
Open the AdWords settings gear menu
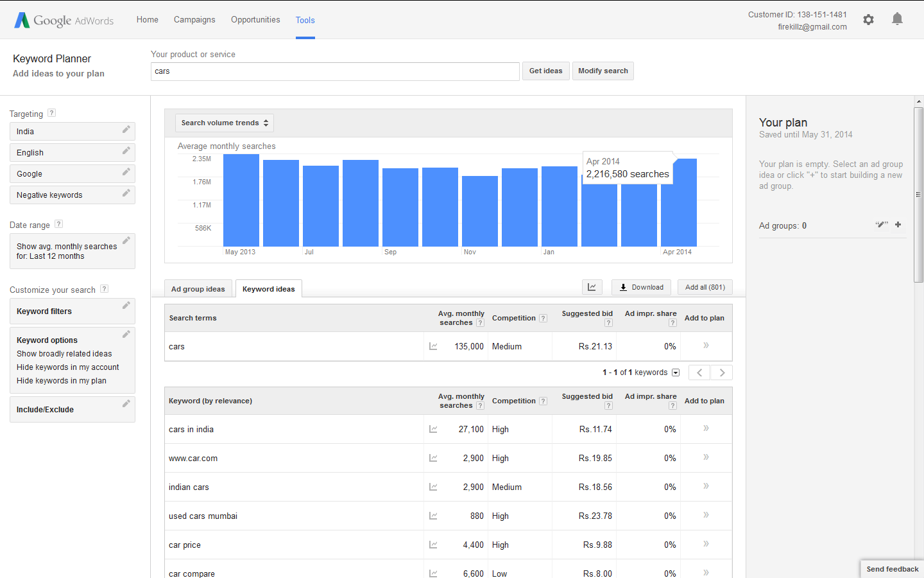[x=868, y=19]
